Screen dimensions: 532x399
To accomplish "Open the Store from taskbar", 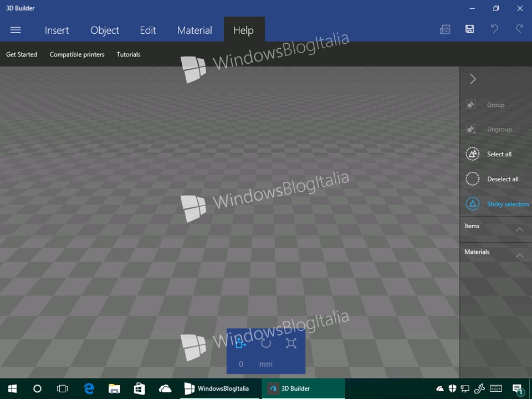I will [x=140, y=388].
